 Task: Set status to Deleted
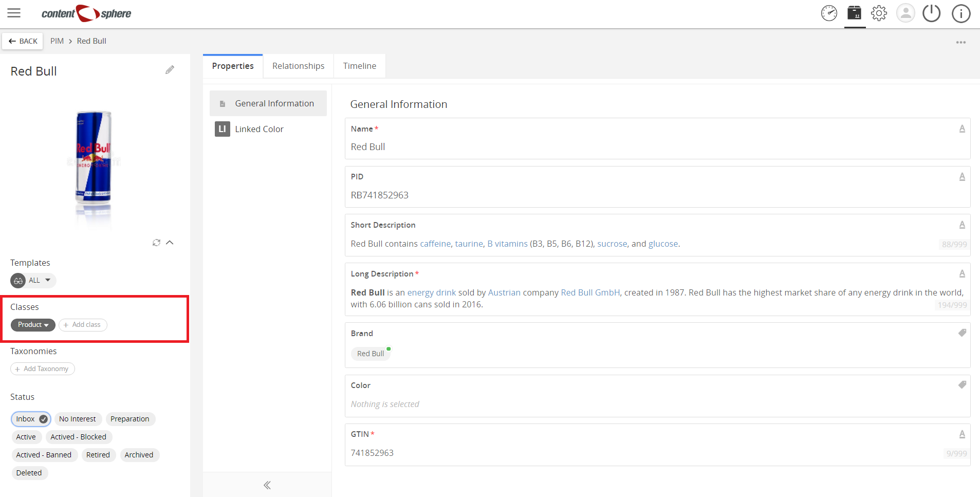(29, 473)
